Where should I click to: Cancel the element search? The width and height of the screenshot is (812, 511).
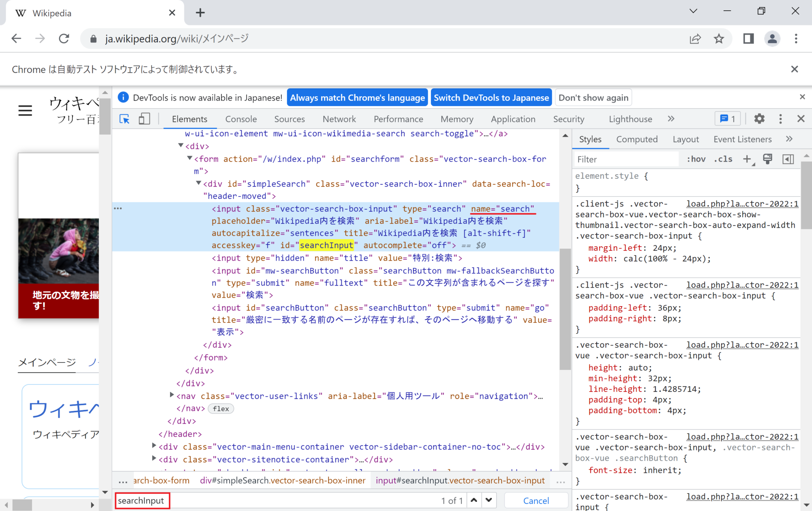(x=536, y=500)
